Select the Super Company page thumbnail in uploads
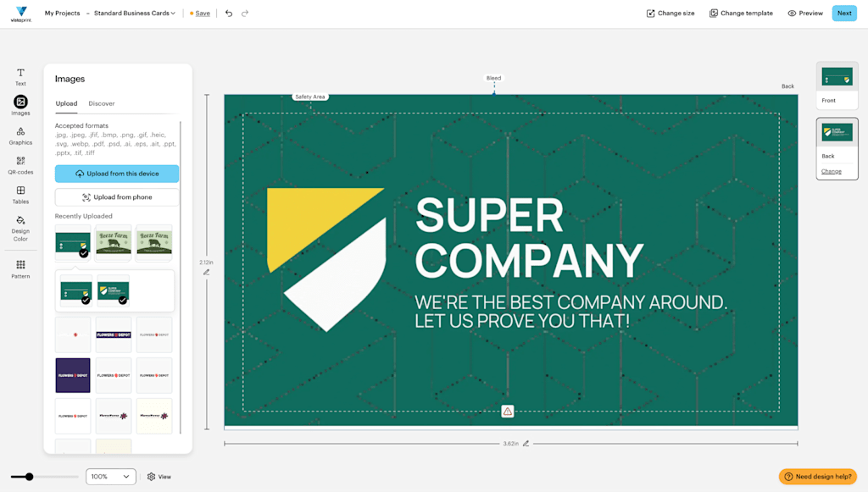The image size is (868, 492). [x=114, y=290]
